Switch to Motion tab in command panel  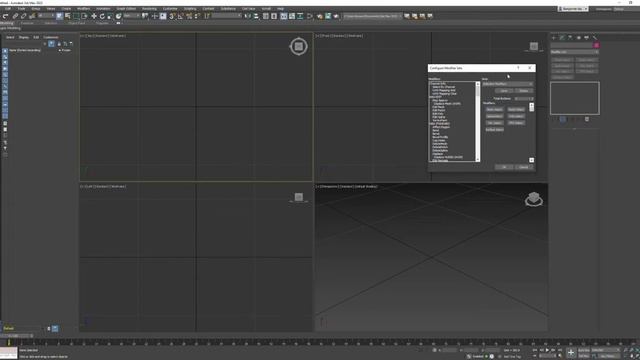(578, 38)
